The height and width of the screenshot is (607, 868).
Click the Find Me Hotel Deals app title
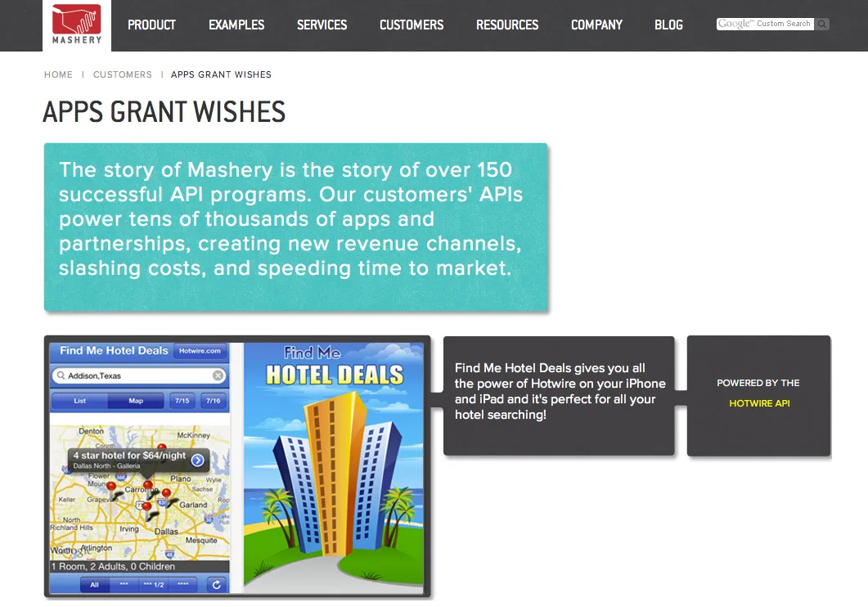pyautogui.click(x=114, y=351)
